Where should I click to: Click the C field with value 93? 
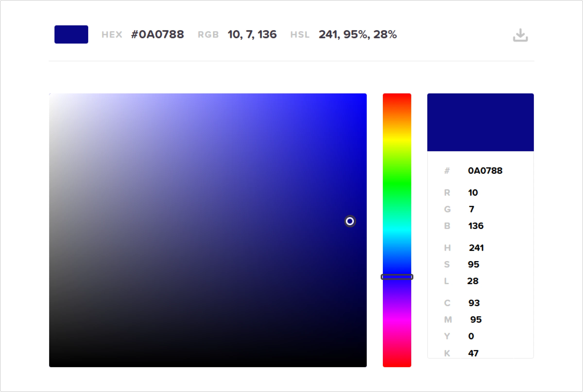(x=474, y=303)
